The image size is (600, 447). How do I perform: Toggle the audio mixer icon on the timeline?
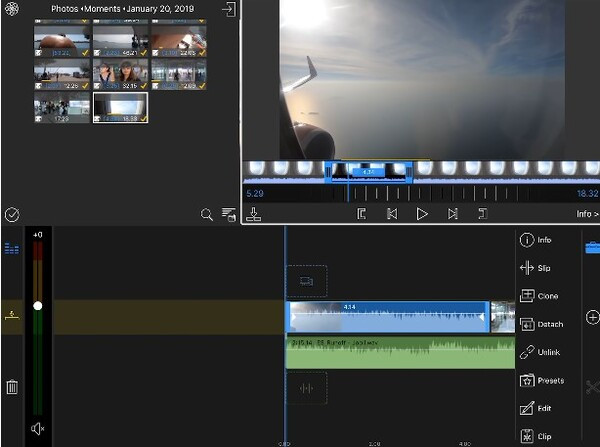coord(12,249)
